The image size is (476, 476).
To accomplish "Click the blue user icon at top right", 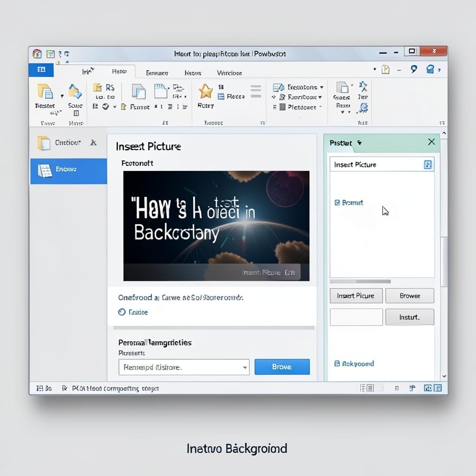I will (x=430, y=69).
